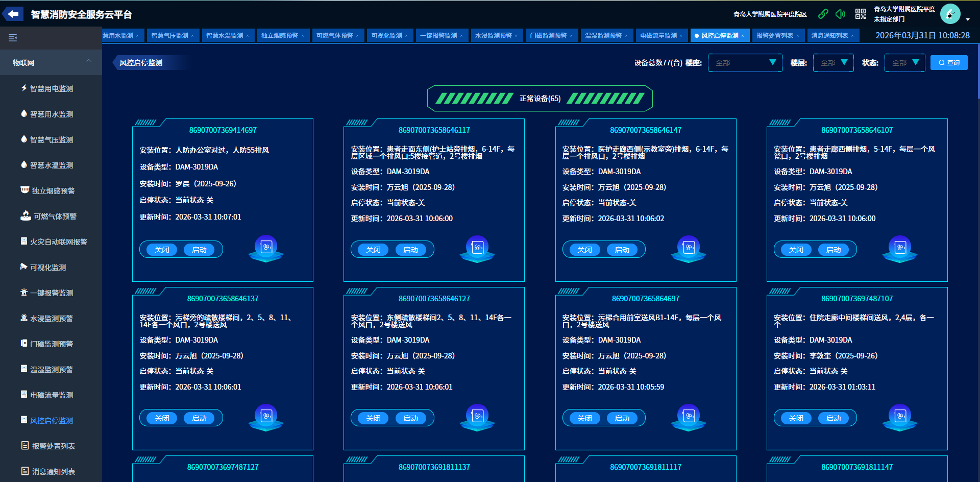Switch to the 报警处置列表 tab

click(774, 36)
